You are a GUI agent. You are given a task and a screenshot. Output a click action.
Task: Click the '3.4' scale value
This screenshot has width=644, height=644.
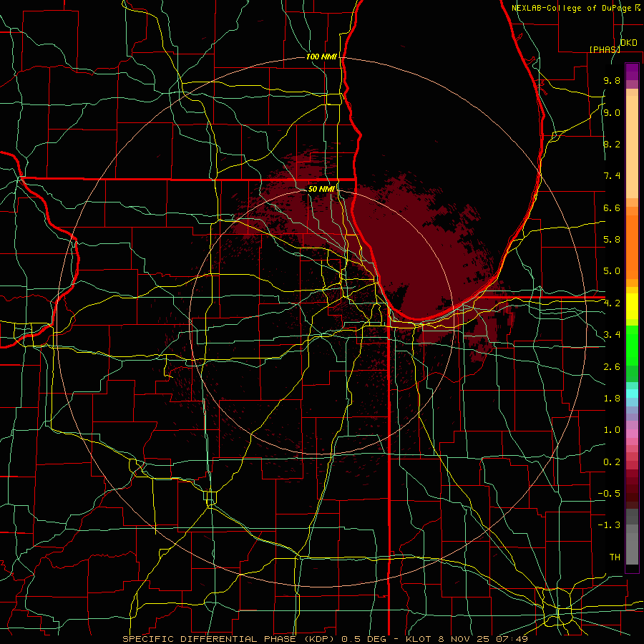[612, 335]
